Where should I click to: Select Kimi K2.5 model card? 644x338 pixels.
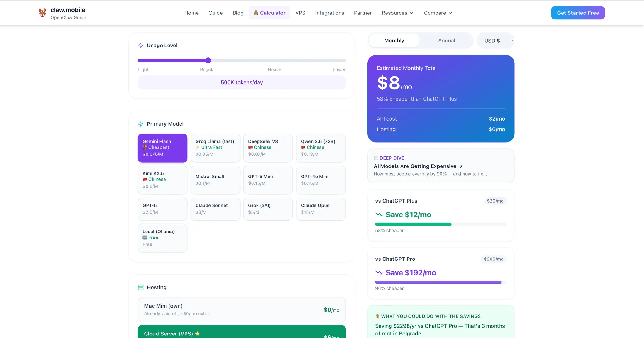tap(163, 180)
